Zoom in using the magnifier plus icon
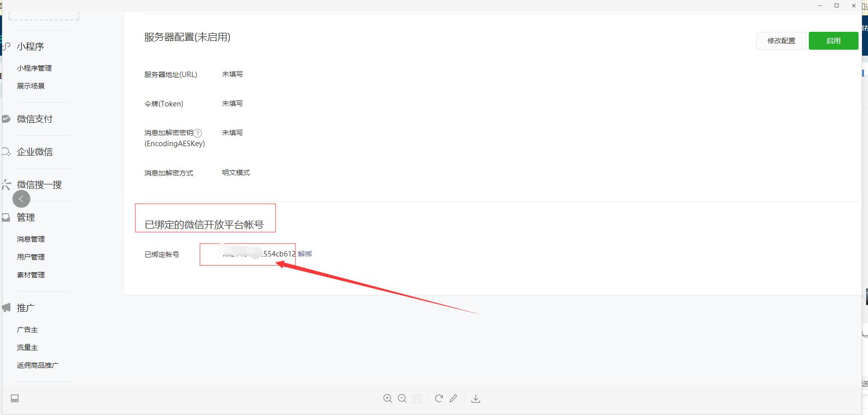The height and width of the screenshot is (415, 868). point(387,399)
